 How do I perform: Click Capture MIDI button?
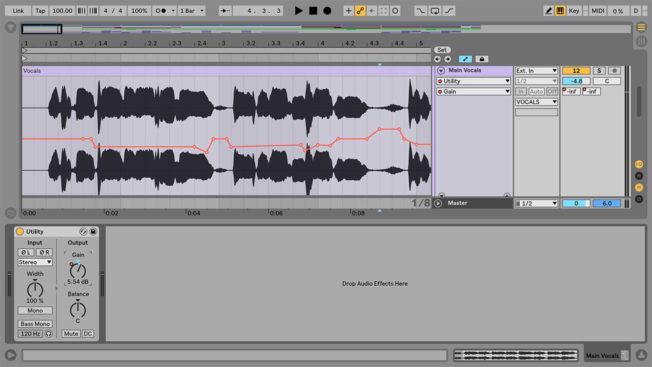[383, 11]
